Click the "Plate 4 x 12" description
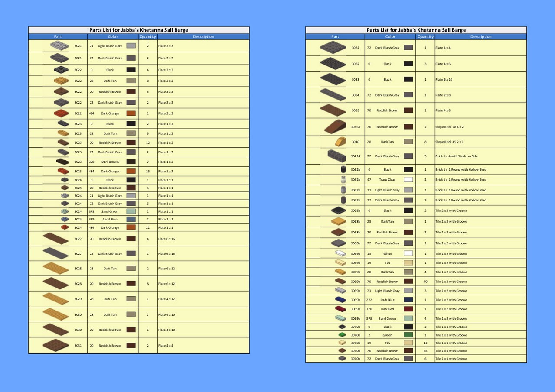The height and width of the screenshot is (392, 555). [167, 299]
